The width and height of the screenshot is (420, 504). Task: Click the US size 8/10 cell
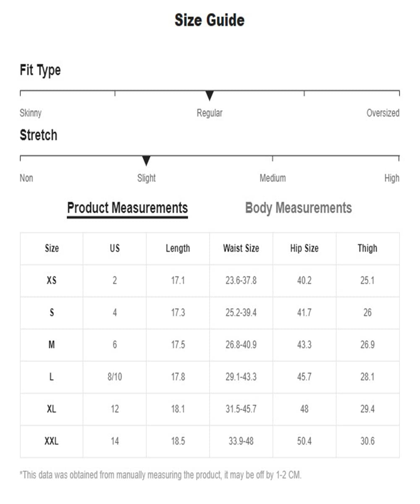(x=115, y=377)
